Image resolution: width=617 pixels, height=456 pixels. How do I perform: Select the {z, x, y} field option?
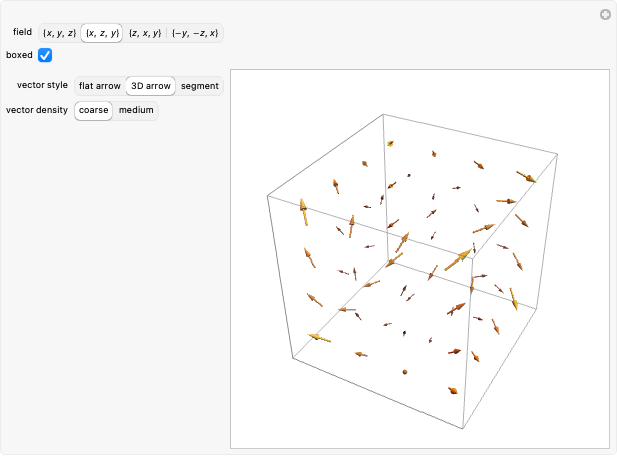tap(145, 33)
